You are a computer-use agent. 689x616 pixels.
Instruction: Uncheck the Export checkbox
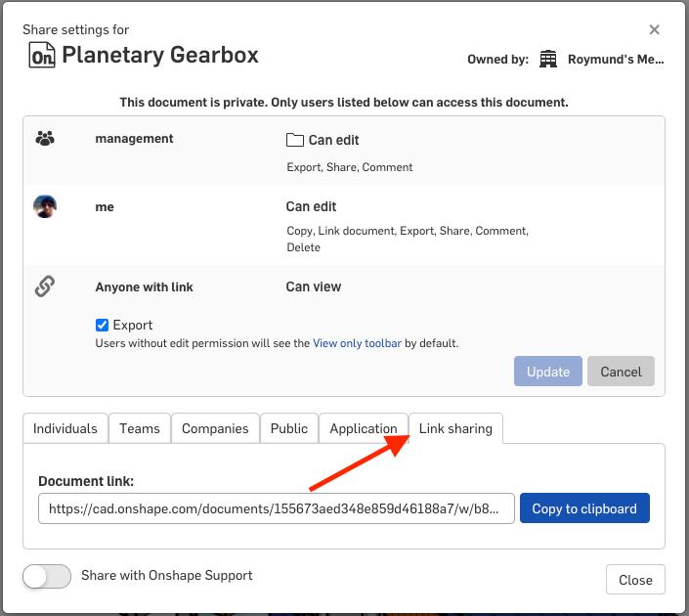[x=103, y=326]
